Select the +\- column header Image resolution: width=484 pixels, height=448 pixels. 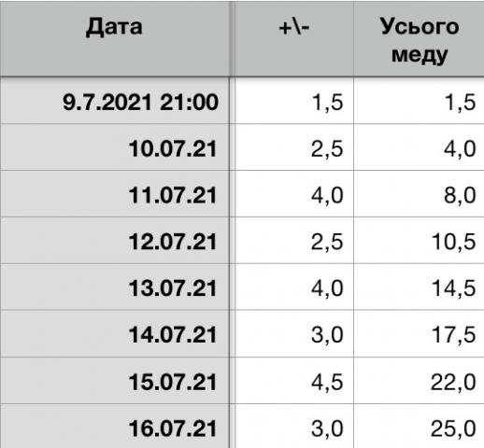pyautogui.click(x=293, y=38)
